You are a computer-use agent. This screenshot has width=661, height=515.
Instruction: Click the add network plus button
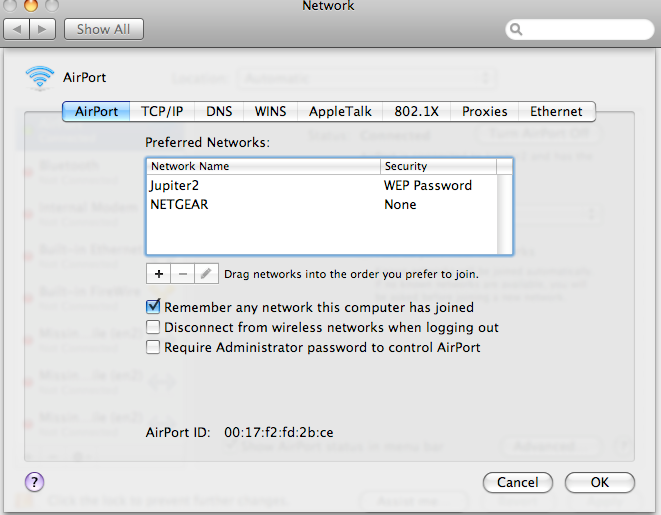coord(158,273)
